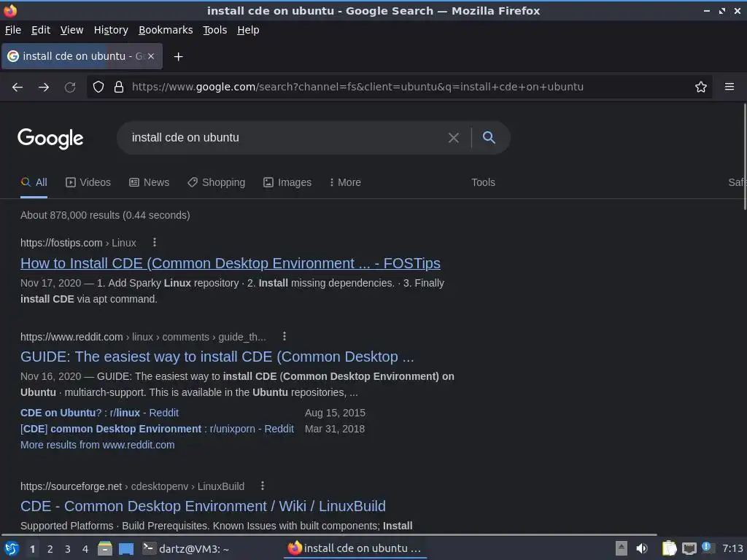View site security padlock info
This screenshot has height=560, width=747.
[x=119, y=87]
